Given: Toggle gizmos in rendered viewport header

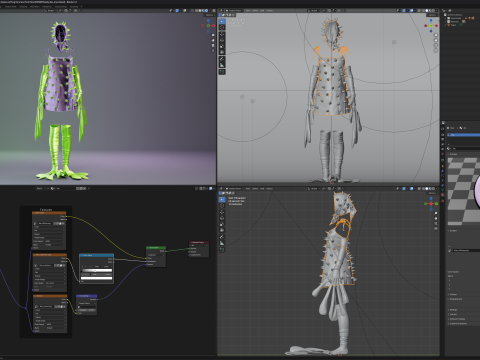Looking at the screenshot, I should point(177,10).
